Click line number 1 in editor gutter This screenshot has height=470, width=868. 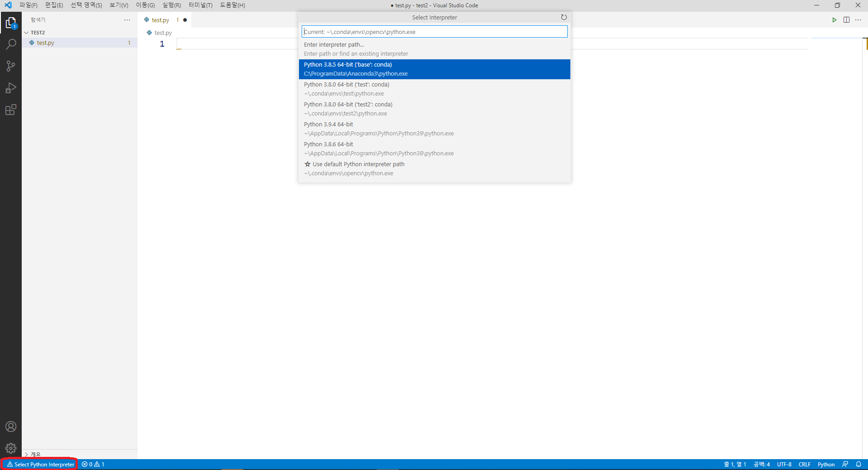tap(162, 44)
